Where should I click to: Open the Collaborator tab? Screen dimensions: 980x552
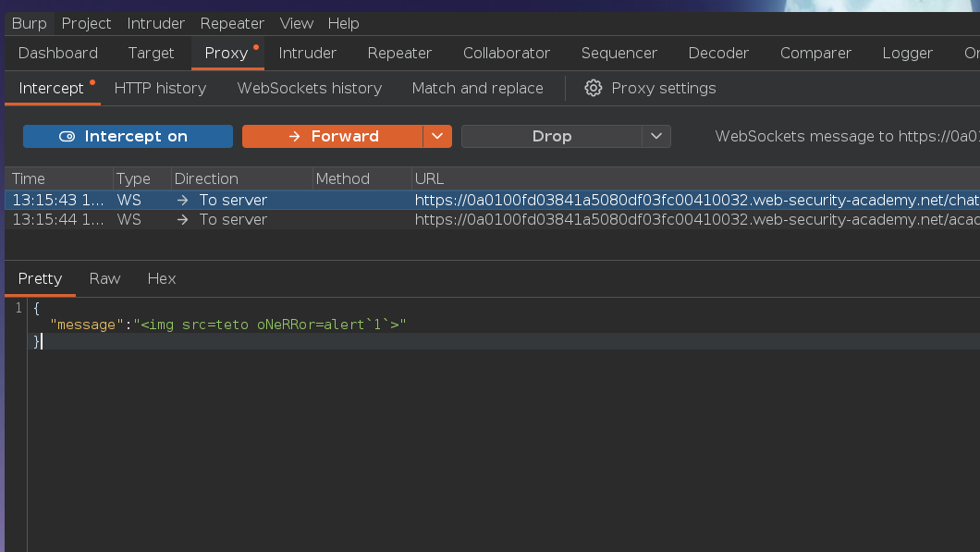tap(507, 53)
